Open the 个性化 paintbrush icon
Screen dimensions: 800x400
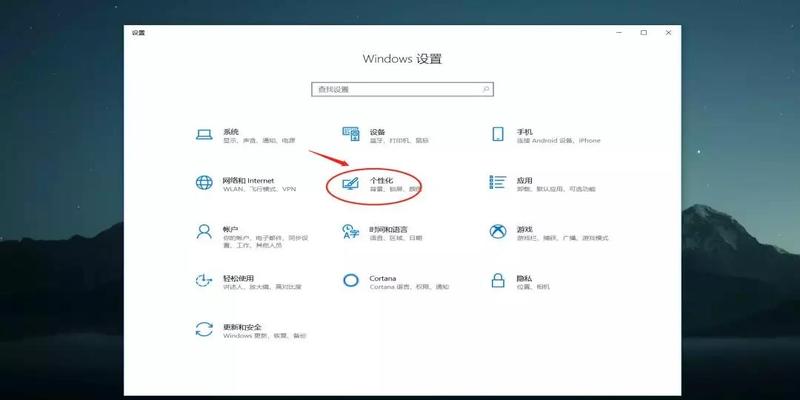pyautogui.click(x=351, y=184)
